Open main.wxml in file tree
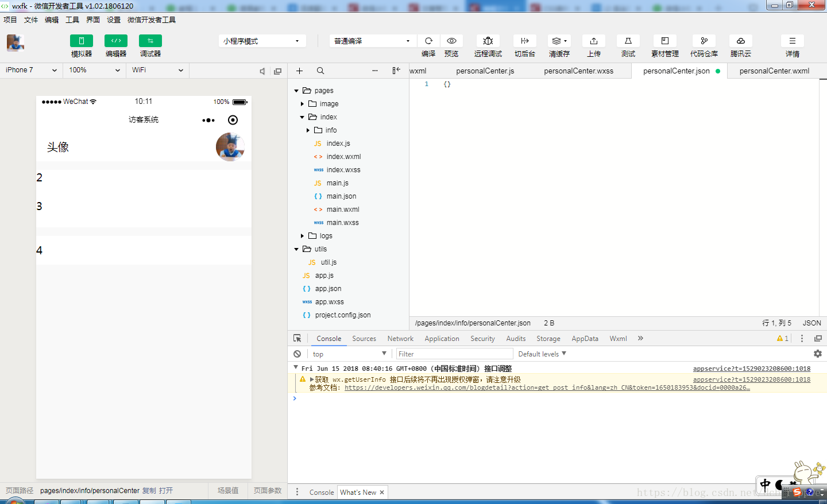 coord(343,210)
